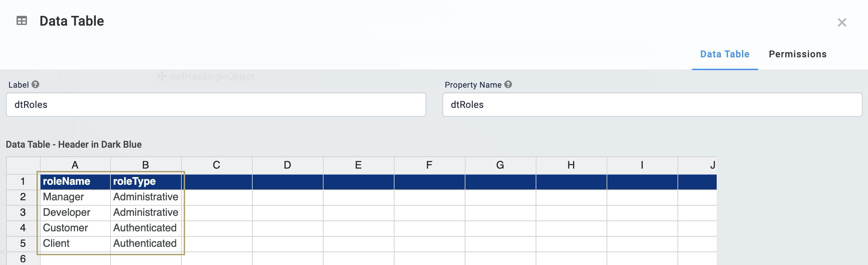The width and height of the screenshot is (868, 265).
Task: Select column C header
Action: click(x=216, y=165)
